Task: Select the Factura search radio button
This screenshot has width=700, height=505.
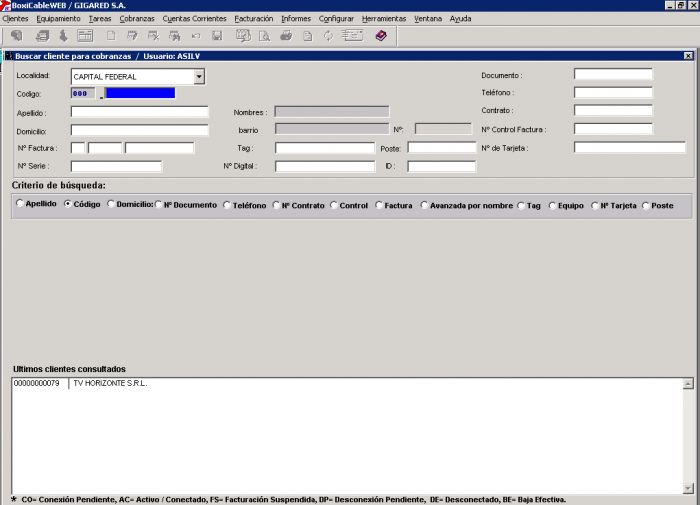Action: click(379, 205)
